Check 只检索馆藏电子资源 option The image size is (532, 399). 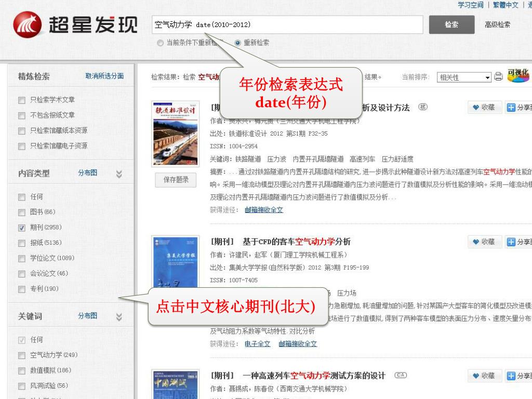pyautogui.click(x=22, y=146)
